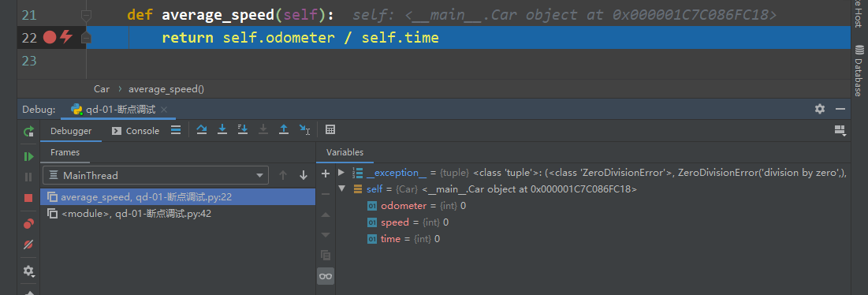Hide the Debug tool window

(840, 109)
